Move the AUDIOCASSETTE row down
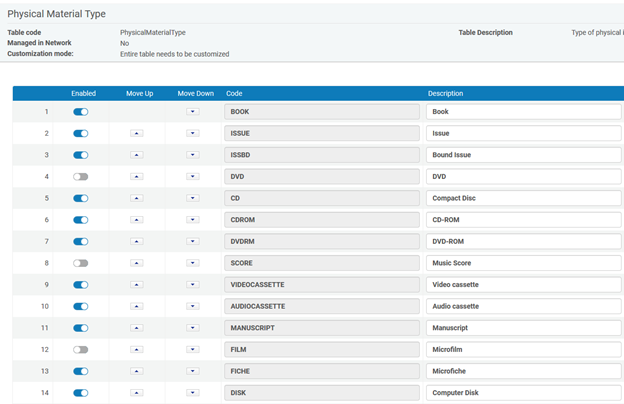Image resolution: width=624 pixels, height=404 pixels. click(193, 306)
